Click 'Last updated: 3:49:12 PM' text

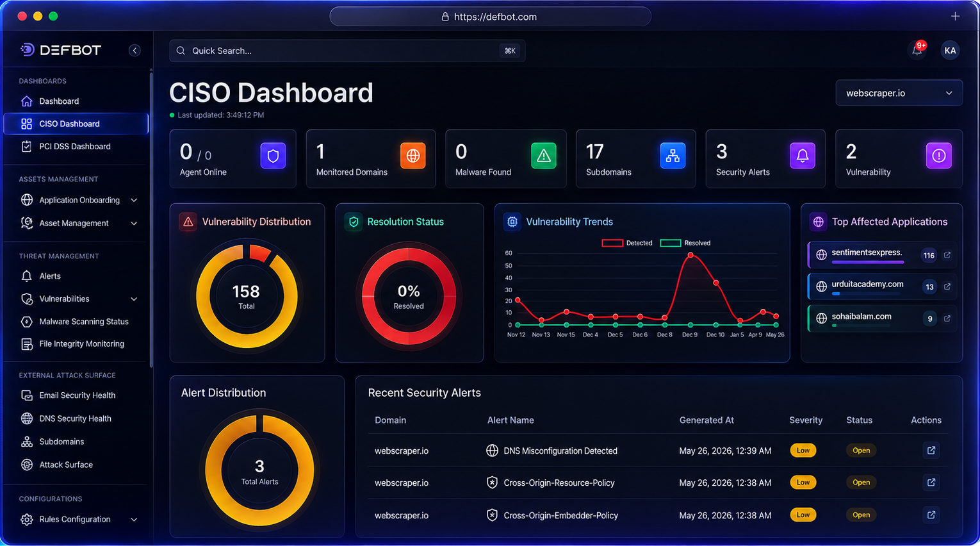(221, 115)
